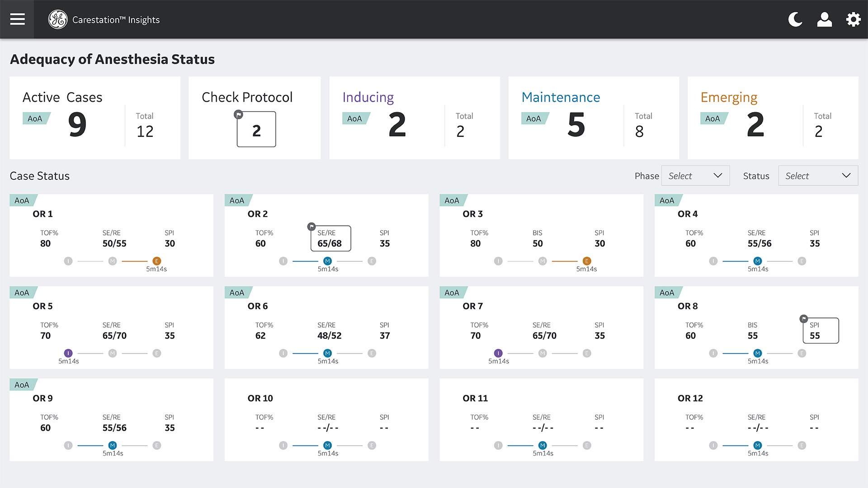This screenshot has width=868, height=488.
Task: Expand the Phase Select dropdown
Action: click(x=695, y=176)
